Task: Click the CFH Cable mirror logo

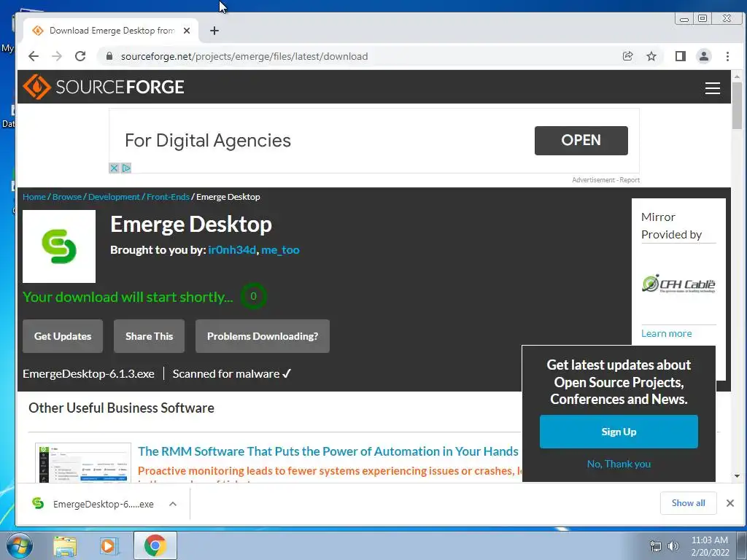Action: [678, 284]
